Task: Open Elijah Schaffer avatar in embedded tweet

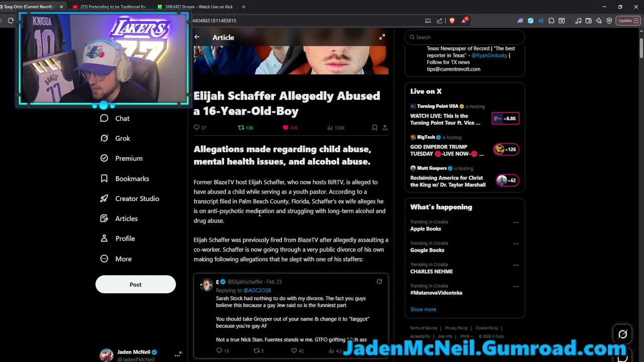Action: tap(206, 285)
